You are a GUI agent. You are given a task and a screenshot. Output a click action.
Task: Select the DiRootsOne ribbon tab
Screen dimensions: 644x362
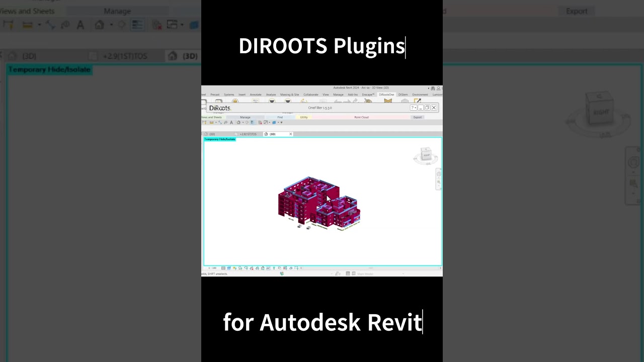(x=386, y=95)
